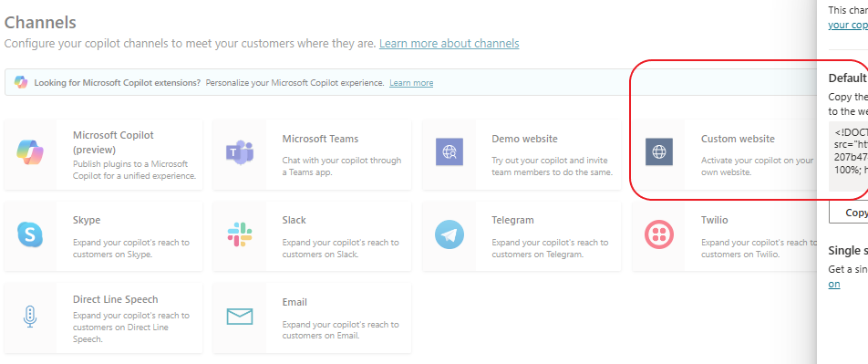Click the Direct Line Speech microphone icon

(x=30, y=317)
